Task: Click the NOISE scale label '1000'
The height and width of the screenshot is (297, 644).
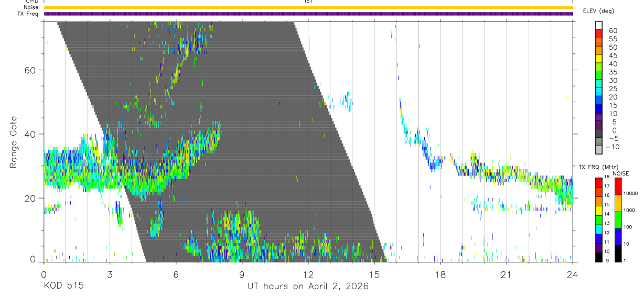Action: 629,210
